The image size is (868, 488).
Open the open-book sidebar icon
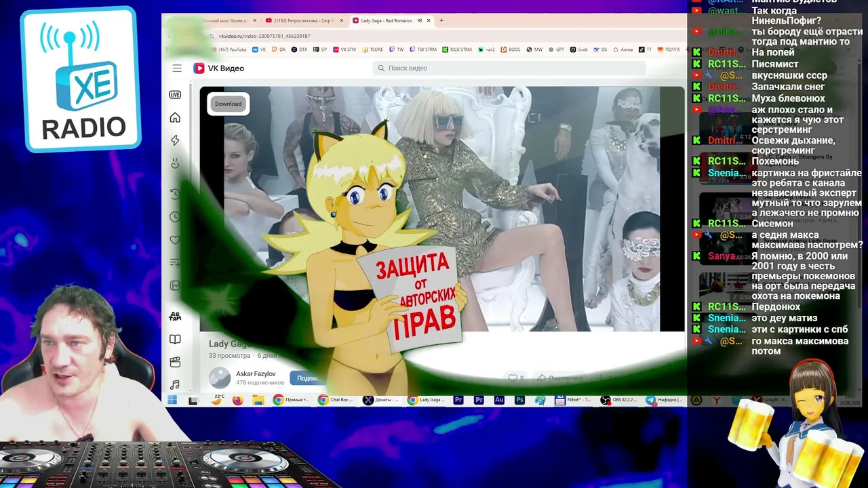(175, 340)
